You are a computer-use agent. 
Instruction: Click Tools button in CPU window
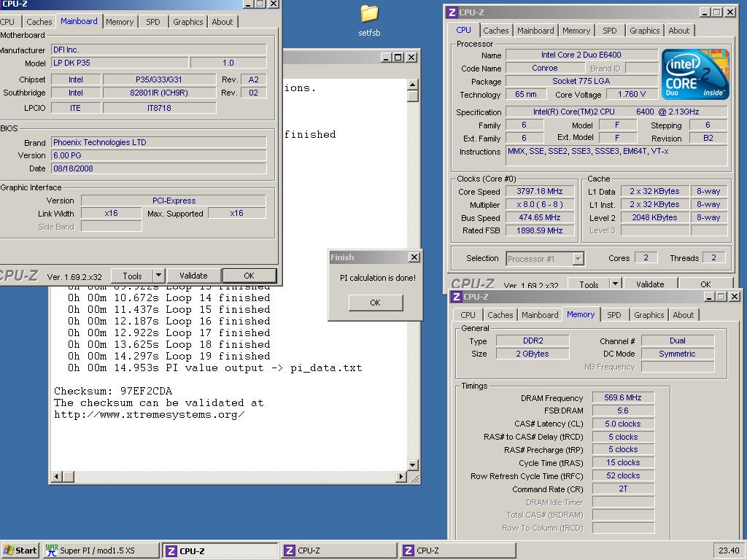(589, 284)
